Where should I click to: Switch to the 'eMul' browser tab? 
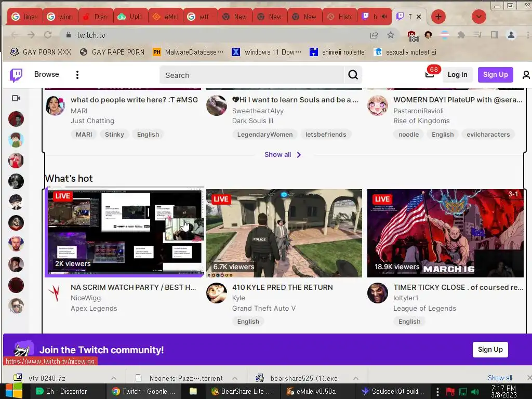coord(166,17)
